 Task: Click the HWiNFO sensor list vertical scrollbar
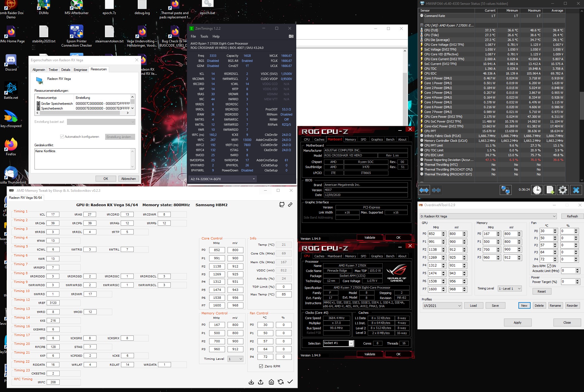pos(581,96)
